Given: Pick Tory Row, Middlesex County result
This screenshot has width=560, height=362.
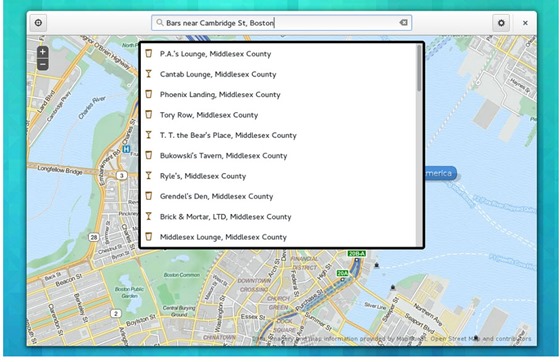Looking at the screenshot, I should coord(278,115).
